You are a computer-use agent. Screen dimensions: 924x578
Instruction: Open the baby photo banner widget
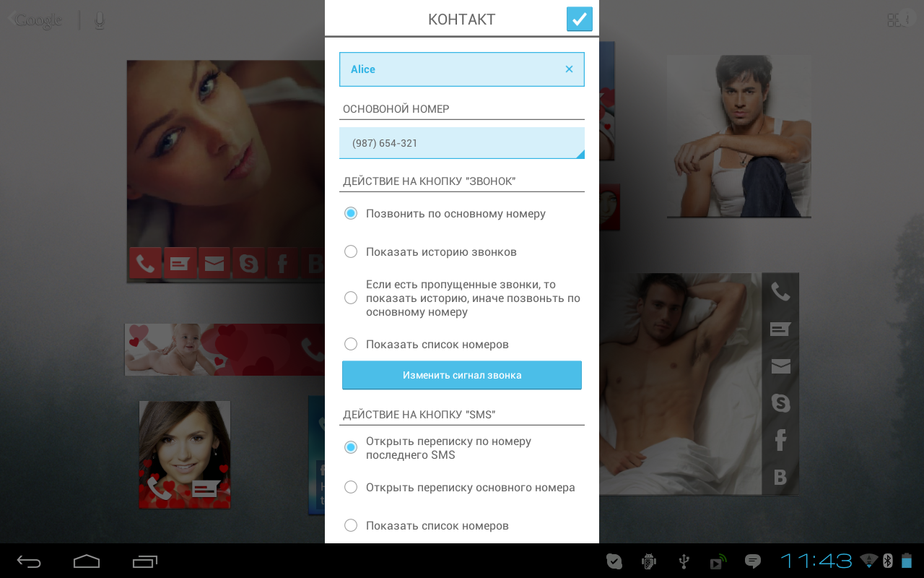click(225, 350)
